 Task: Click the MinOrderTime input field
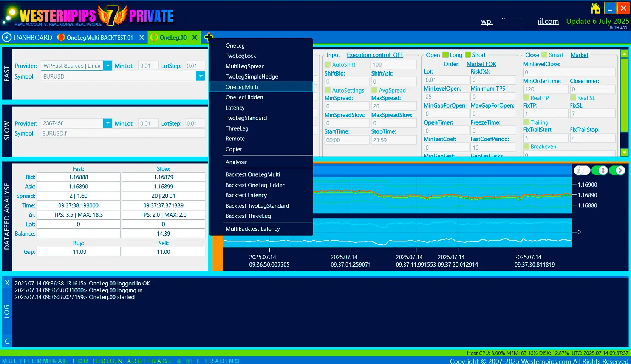pyautogui.click(x=546, y=89)
